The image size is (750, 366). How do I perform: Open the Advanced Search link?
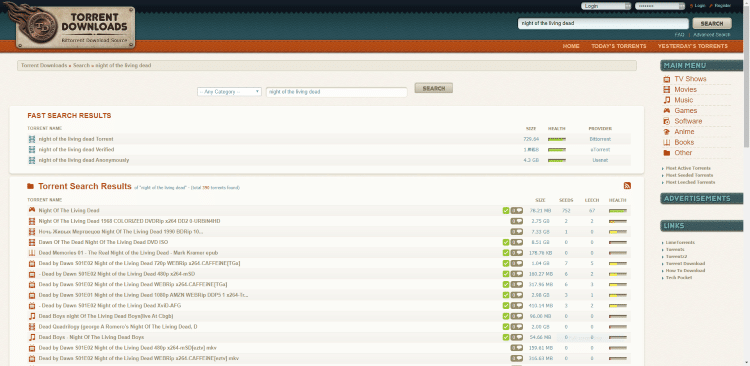[x=711, y=35]
